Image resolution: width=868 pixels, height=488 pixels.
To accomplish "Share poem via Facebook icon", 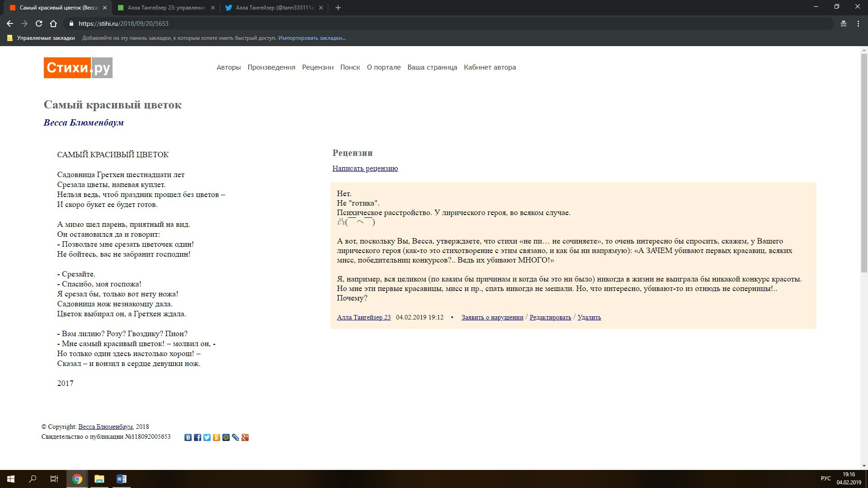I will pyautogui.click(x=198, y=437).
